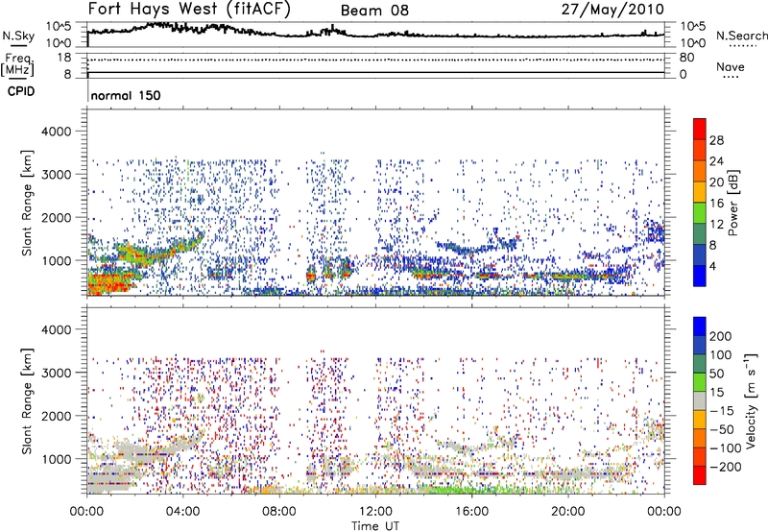Click the "4" label on the Power color bar

(712, 267)
